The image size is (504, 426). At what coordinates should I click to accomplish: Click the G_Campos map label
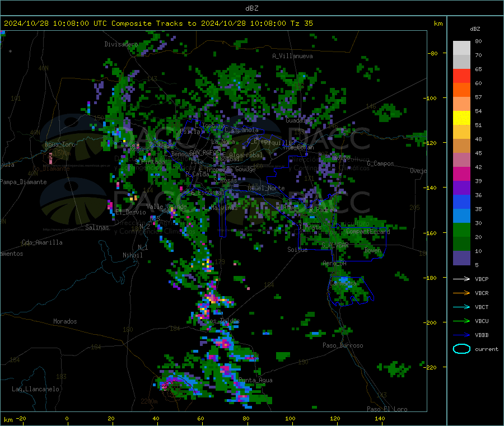coord(380,163)
